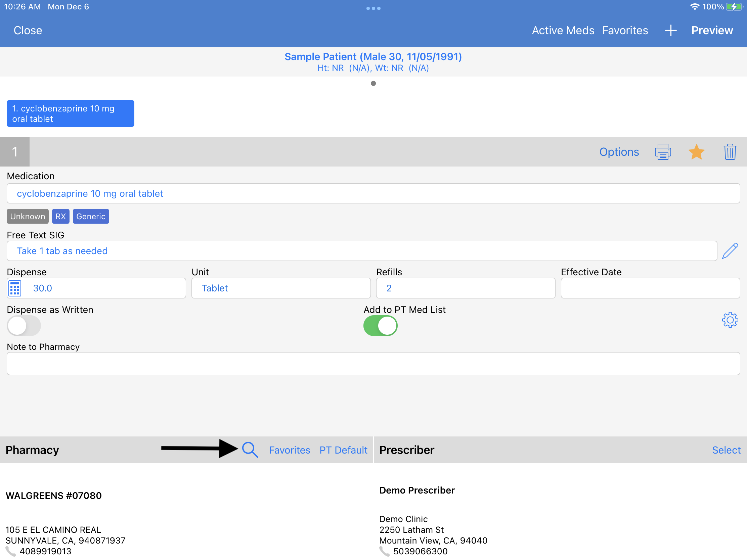Tap Demo Prescriber name
The image size is (747, 560).
tap(417, 490)
